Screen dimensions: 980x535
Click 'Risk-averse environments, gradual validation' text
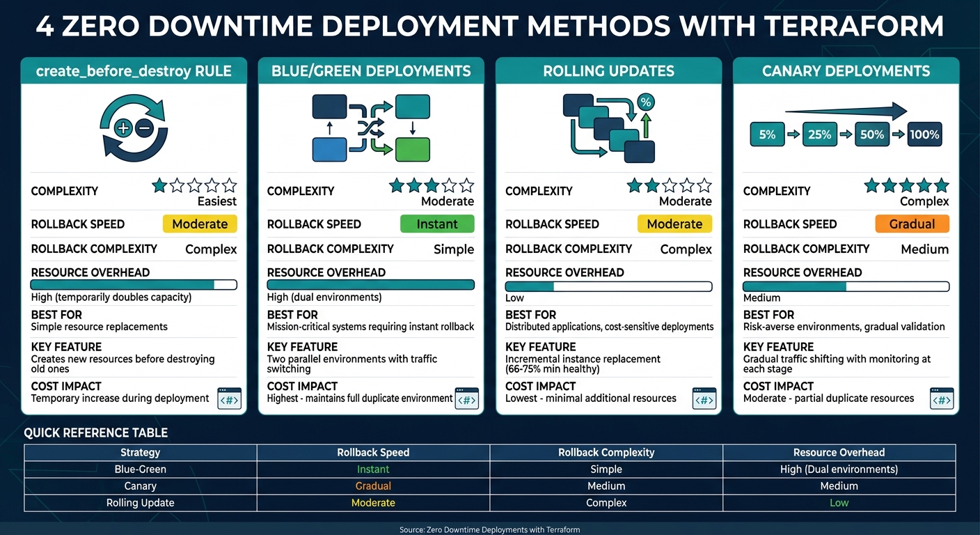[x=844, y=327]
